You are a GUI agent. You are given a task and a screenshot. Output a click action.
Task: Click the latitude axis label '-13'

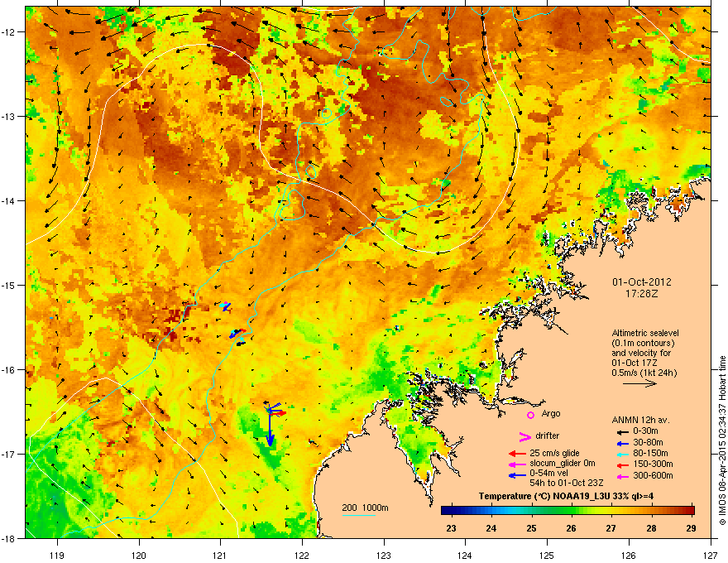point(8,117)
